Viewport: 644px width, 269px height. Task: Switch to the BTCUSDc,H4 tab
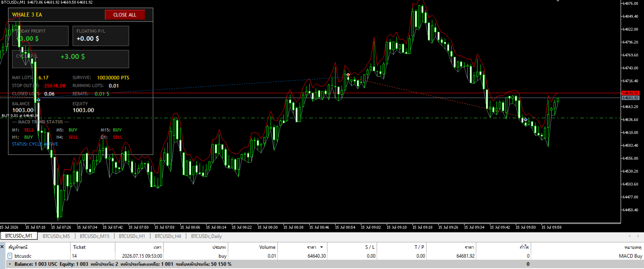[168, 236]
